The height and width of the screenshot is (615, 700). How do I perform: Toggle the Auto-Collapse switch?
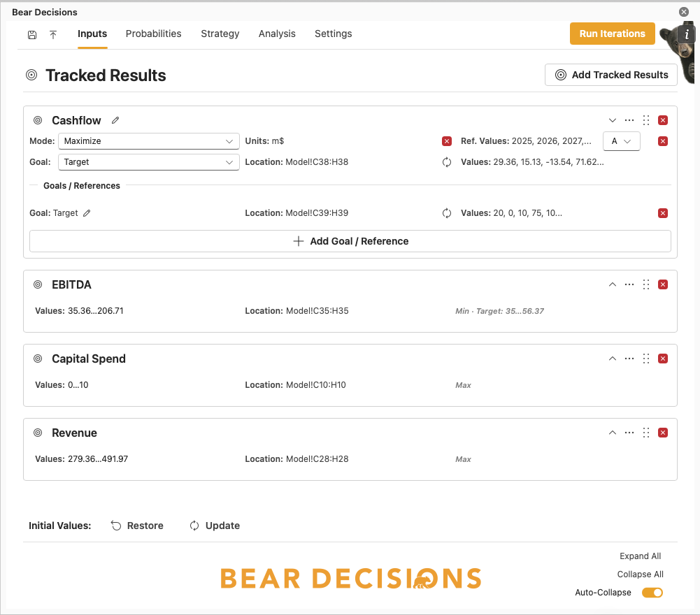click(x=652, y=592)
